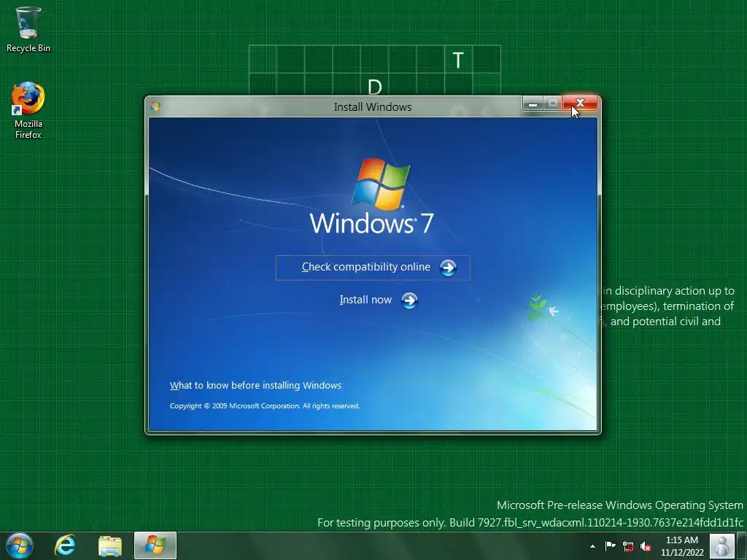
Task: Launch Mozilla Firefox from the desktop
Action: [28, 111]
